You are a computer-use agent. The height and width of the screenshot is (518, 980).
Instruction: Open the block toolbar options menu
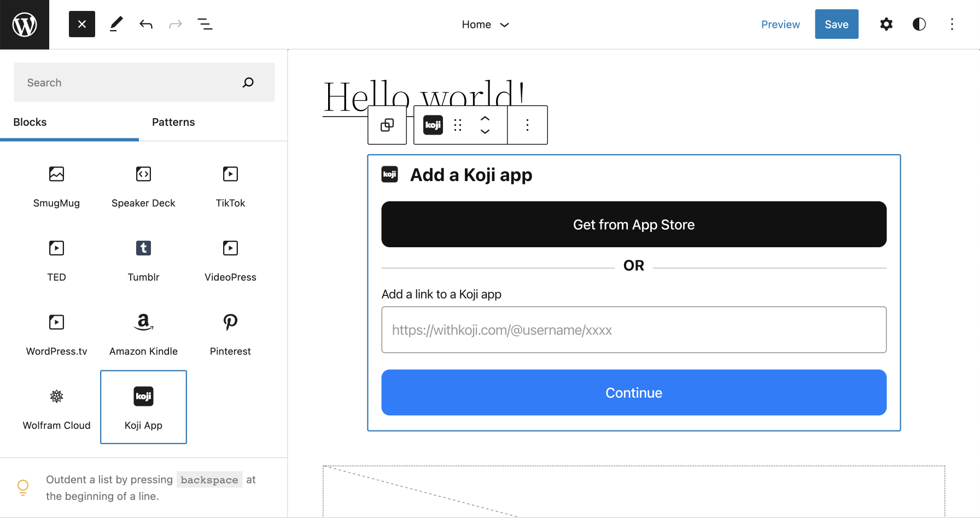coord(527,125)
